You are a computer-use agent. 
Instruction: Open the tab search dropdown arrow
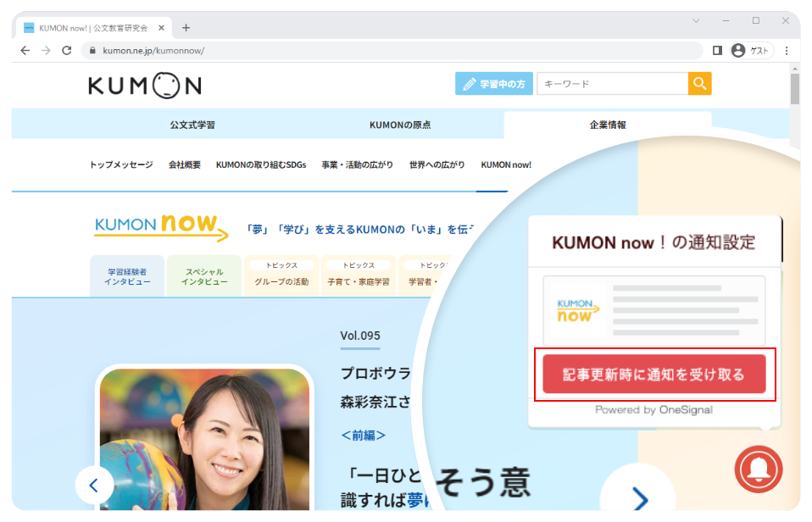696,20
